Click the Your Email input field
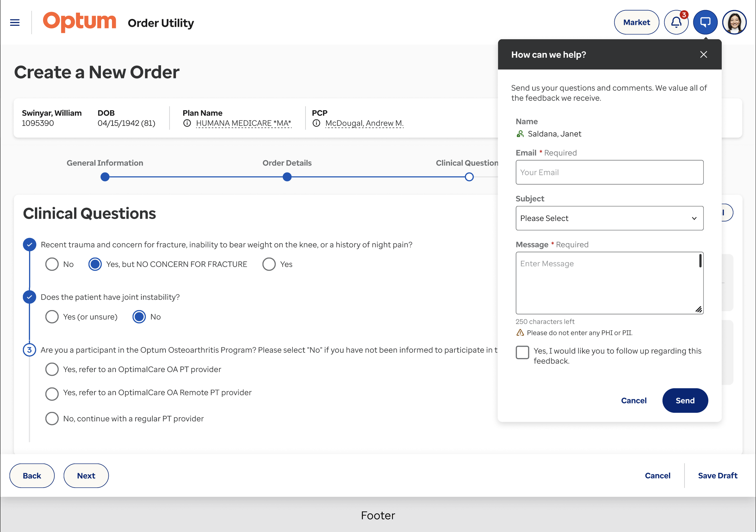Screen dimensions: 756x532 pyautogui.click(x=609, y=172)
